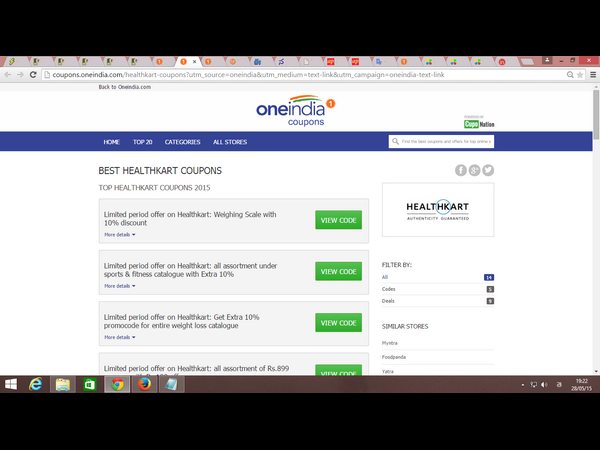Click the browser back arrow button
600x450 pixels.
(x=9, y=75)
